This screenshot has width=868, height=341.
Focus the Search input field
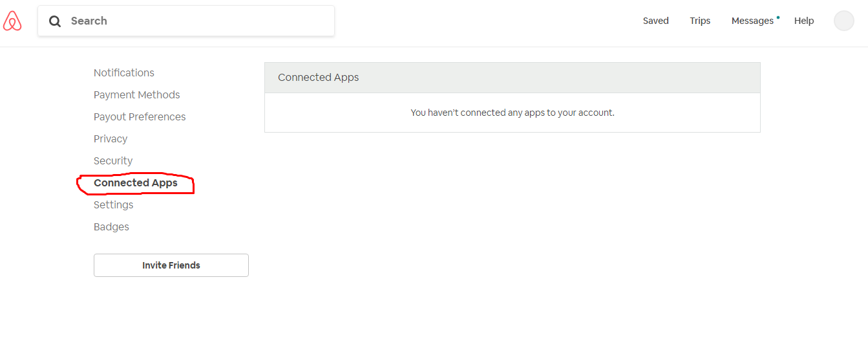194,21
